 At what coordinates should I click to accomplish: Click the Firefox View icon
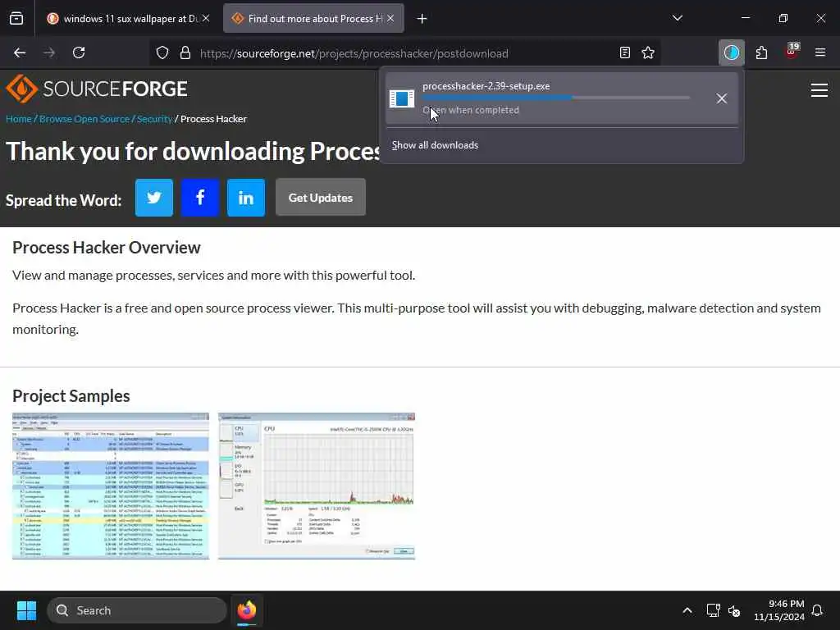[x=16, y=18]
